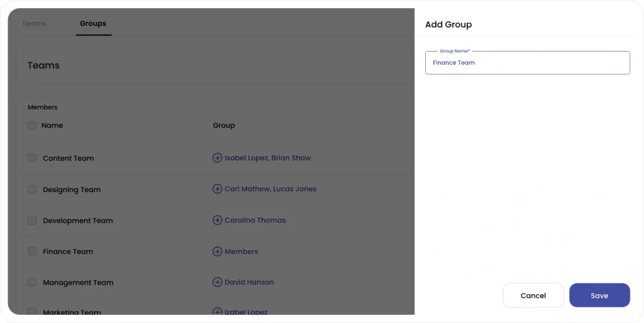The image size is (644, 323).
Task: Click the add-member plus icon for Carolina Thomas
Action: (217, 220)
